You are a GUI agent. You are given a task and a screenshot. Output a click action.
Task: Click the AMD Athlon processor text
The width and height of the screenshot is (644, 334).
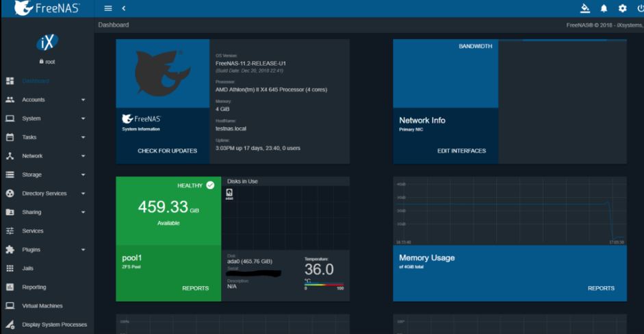tap(271, 90)
